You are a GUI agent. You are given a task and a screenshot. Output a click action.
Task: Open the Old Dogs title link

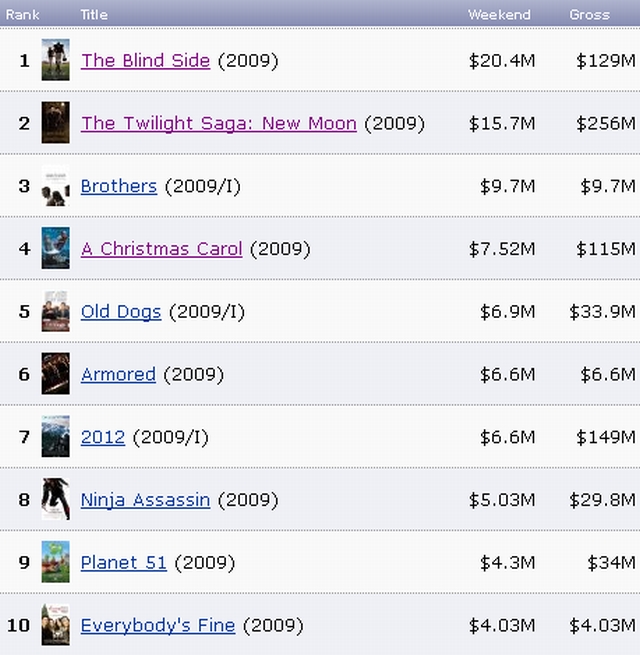pos(120,311)
